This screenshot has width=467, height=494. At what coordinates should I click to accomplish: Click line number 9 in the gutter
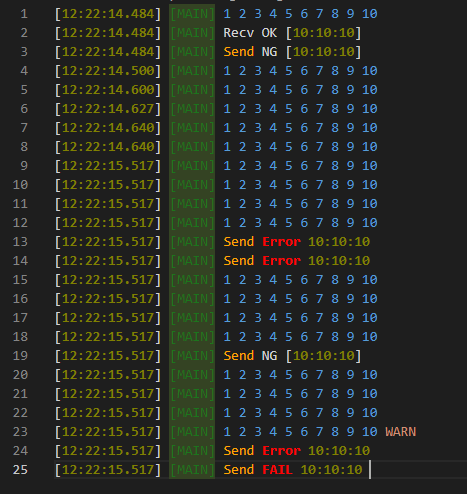tap(24, 166)
